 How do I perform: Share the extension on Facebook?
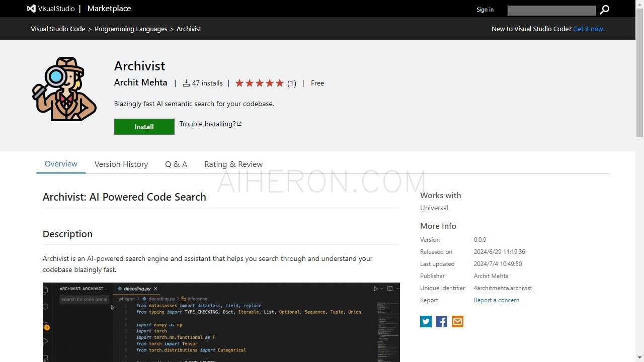pyautogui.click(x=442, y=322)
